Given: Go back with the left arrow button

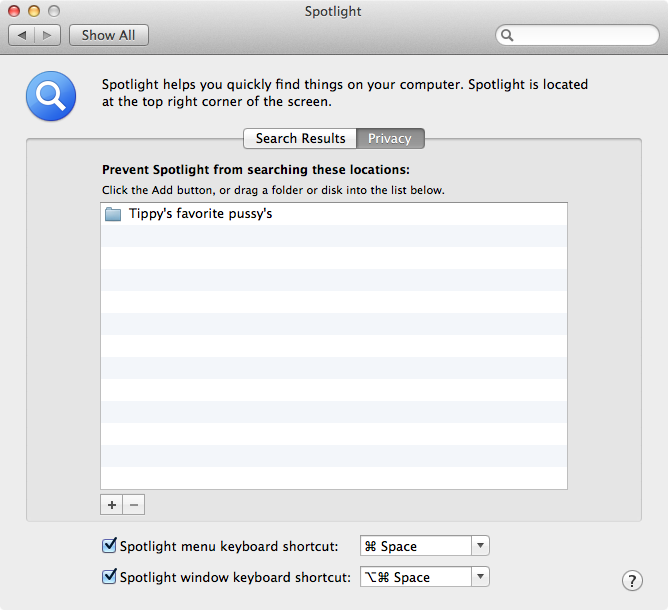Looking at the screenshot, I should click(x=22, y=35).
